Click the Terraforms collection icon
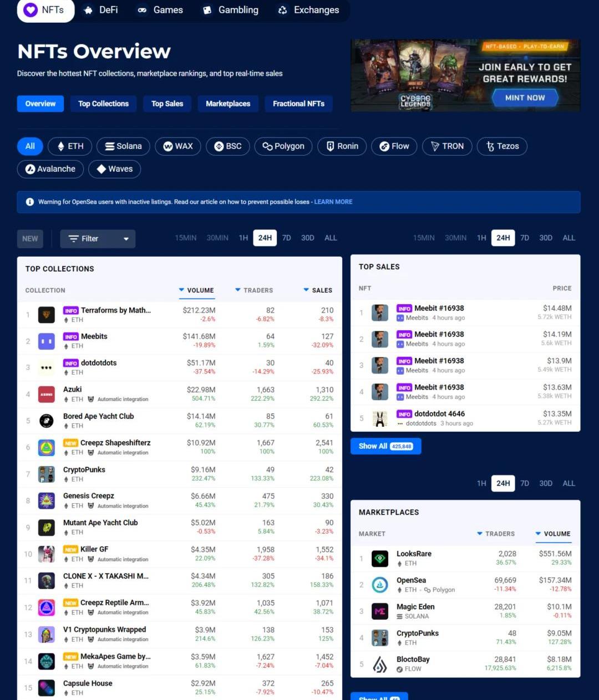The height and width of the screenshot is (700, 599). coord(47,315)
